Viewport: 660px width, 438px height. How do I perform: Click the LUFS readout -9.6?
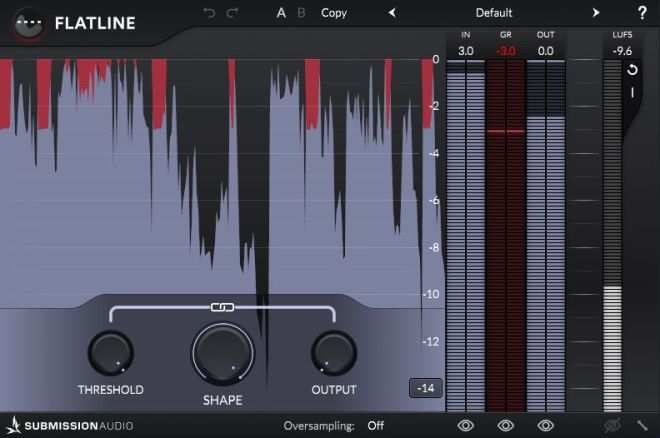[x=622, y=51]
